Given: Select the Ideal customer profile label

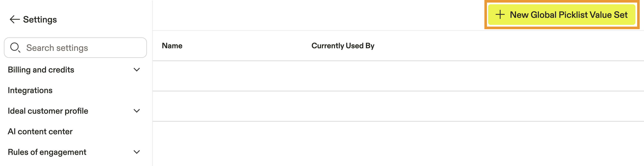Looking at the screenshot, I should click(x=48, y=111).
